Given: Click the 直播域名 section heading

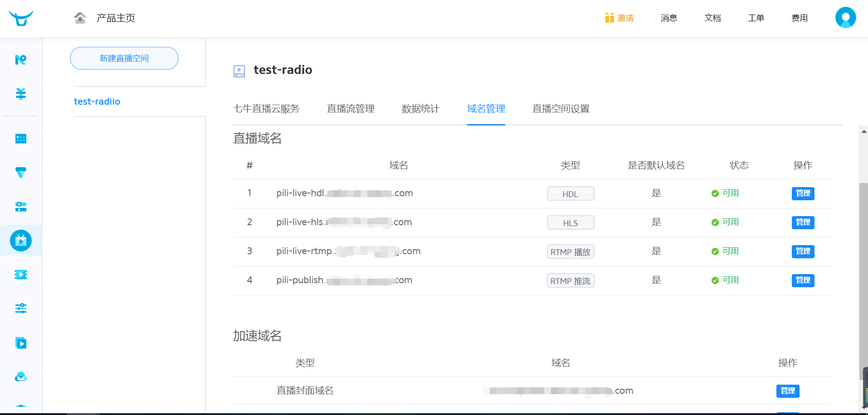Looking at the screenshot, I should click(257, 138).
